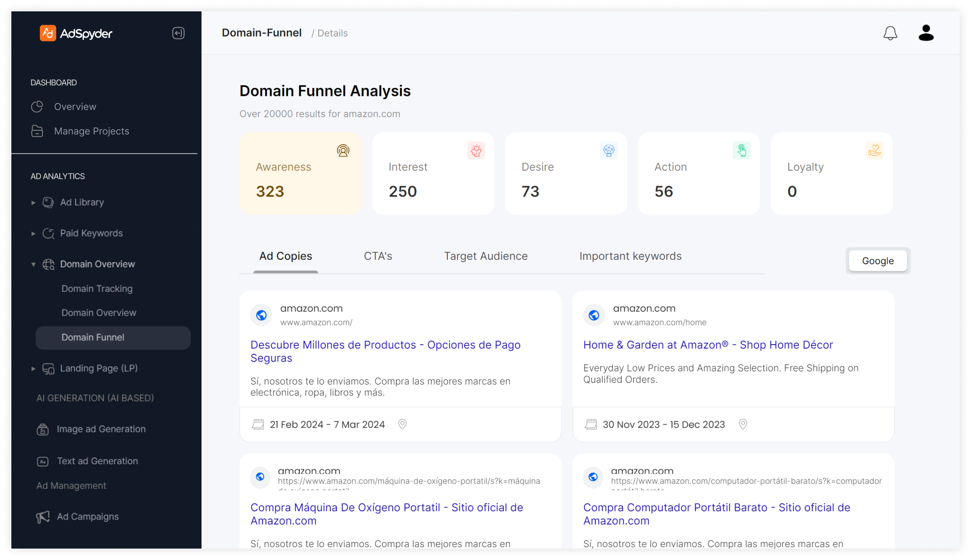
Task: Select the Interest funnel card
Action: (x=433, y=173)
